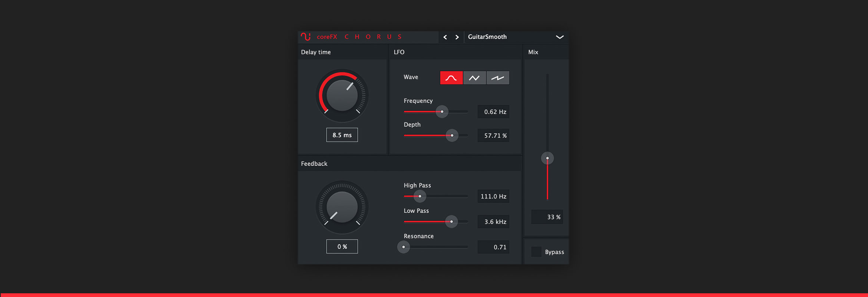The width and height of the screenshot is (868, 297).
Task: Click the 0.71 resonance value
Action: 493,247
